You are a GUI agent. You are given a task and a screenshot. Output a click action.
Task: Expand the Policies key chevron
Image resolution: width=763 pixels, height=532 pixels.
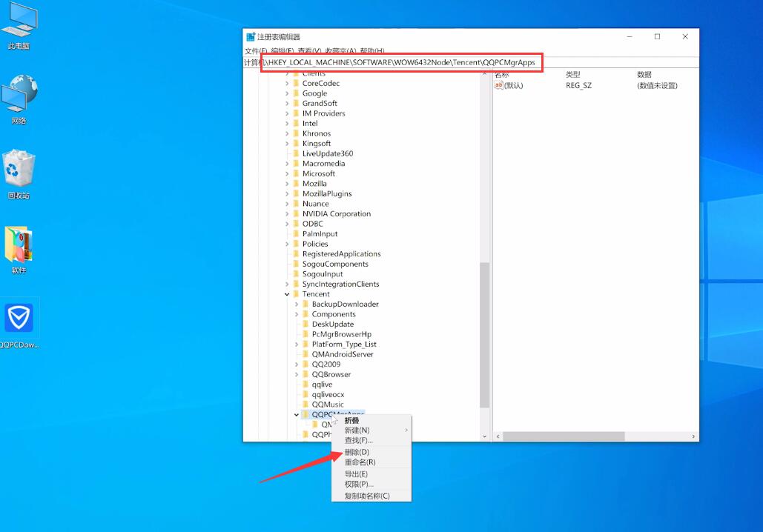pos(287,244)
